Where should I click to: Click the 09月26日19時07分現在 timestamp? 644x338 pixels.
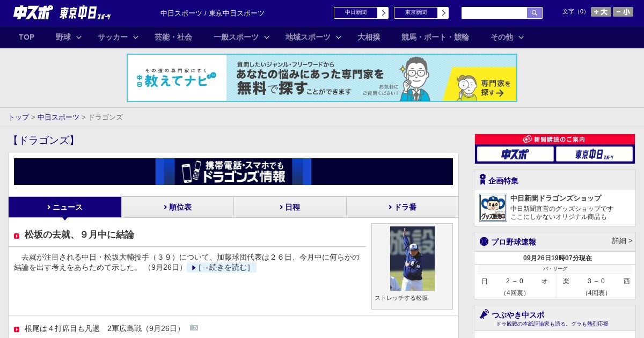558,258
